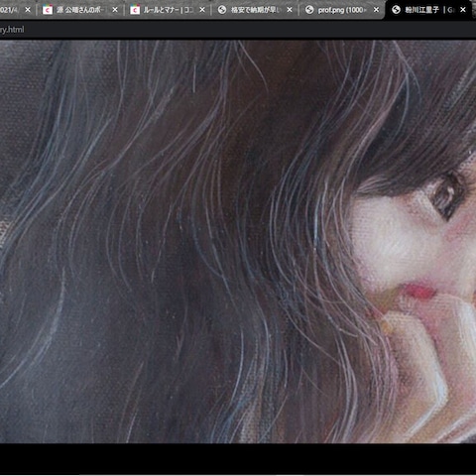Open the tab titled 源 公晴さんのポ
476x476 pixels.
(80, 10)
